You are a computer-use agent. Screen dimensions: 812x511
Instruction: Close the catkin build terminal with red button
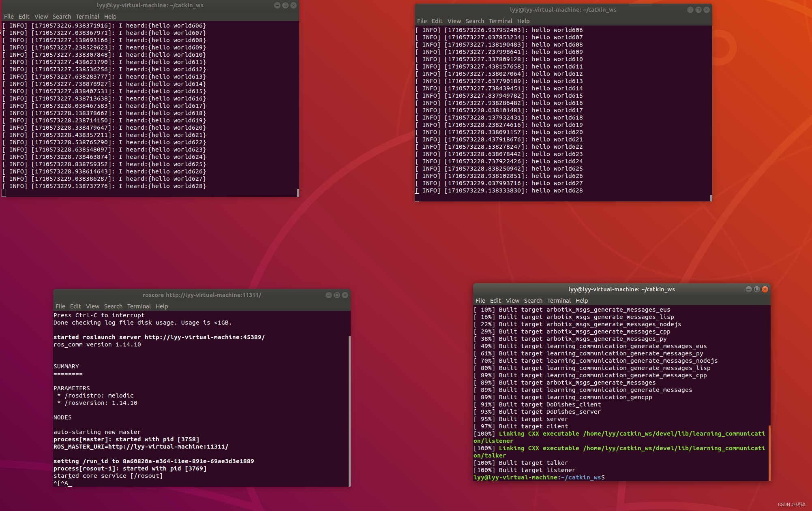pyautogui.click(x=765, y=289)
